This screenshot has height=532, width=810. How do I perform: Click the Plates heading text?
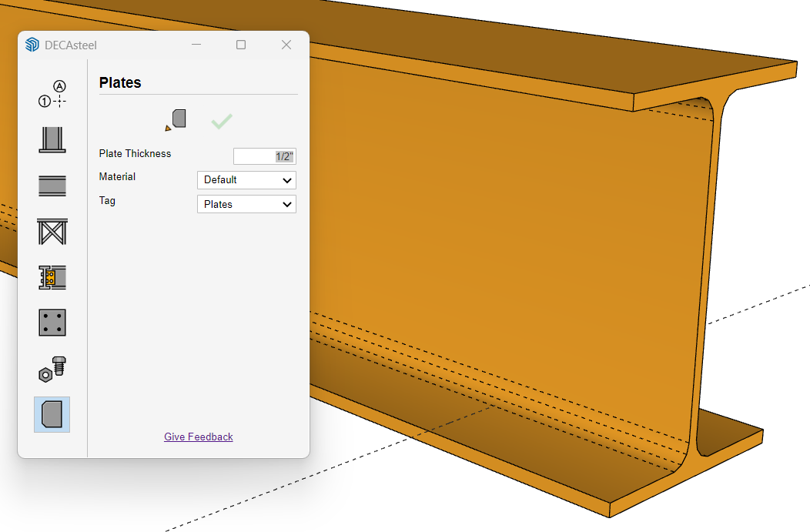(120, 82)
